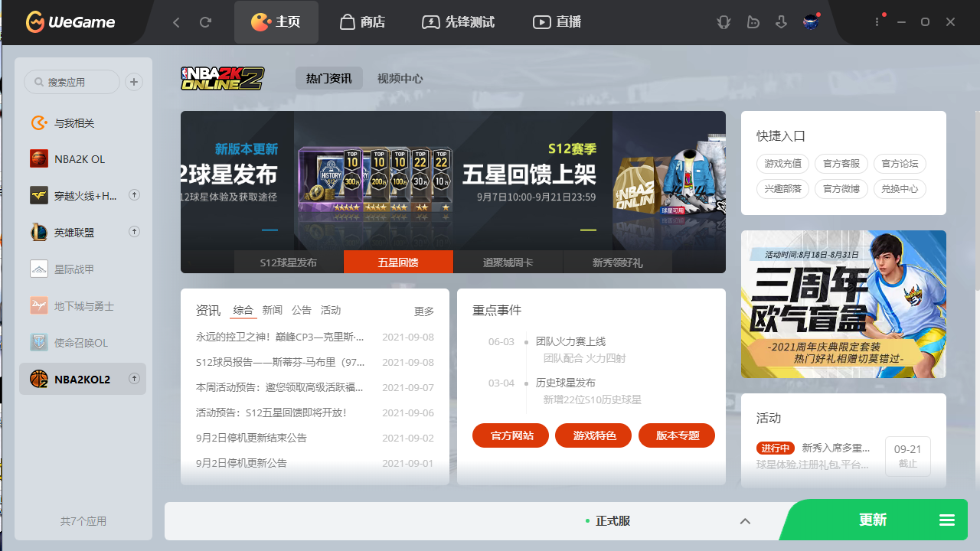
Task: Select 地下城与勇士 in the app list
Action: [83, 306]
